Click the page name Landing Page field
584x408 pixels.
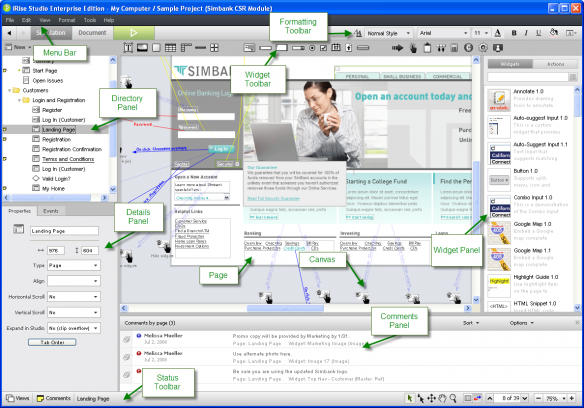pyautogui.click(x=64, y=231)
